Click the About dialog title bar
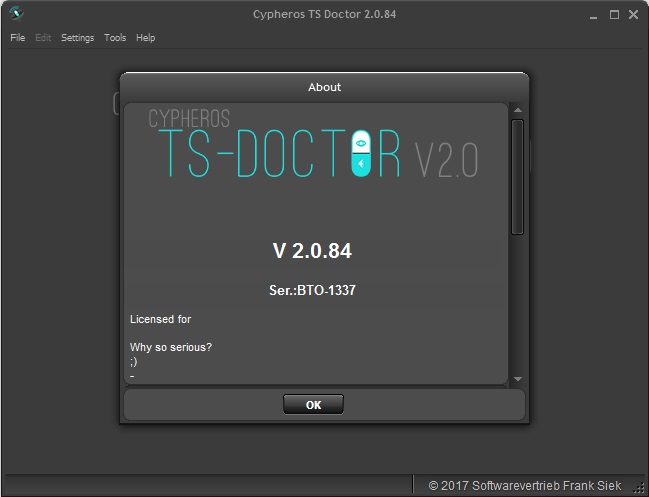This screenshot has width=649, height=497. (x=324, y=87)
